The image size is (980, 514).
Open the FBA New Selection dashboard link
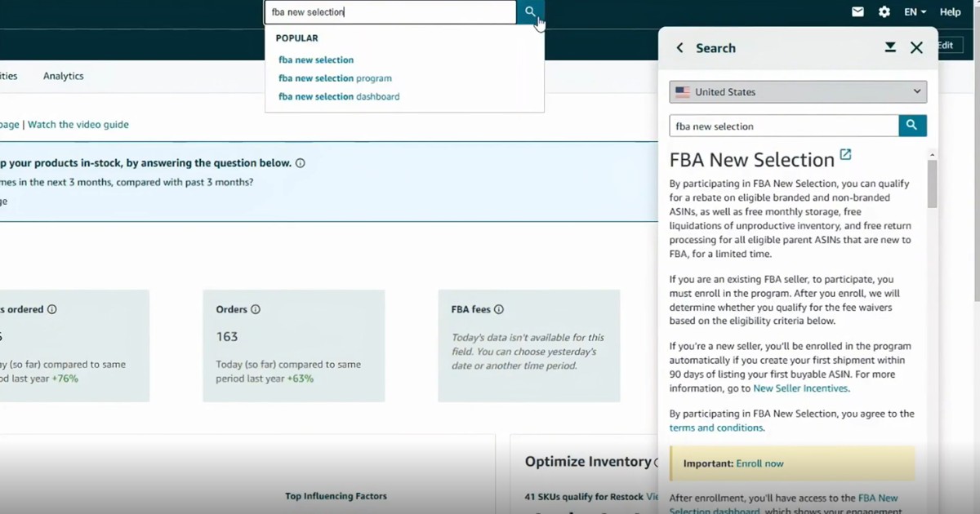coord(783,504)
